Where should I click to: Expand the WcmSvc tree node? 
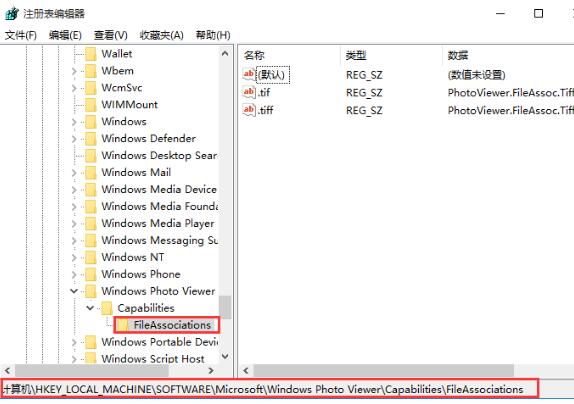tap(74, 88)
